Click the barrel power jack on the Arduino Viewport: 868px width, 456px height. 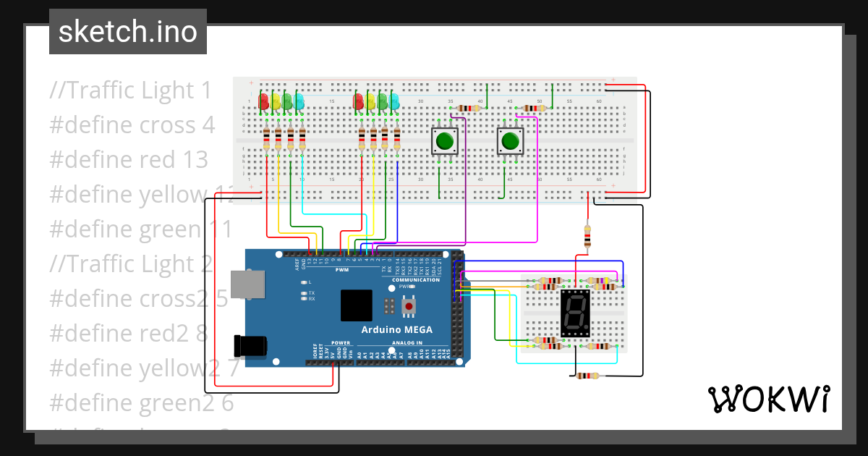point(250,346)
